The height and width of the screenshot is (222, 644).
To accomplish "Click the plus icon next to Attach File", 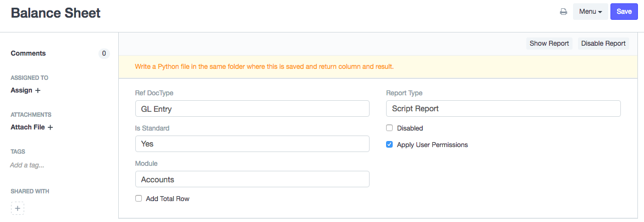I will click(50, 127).
